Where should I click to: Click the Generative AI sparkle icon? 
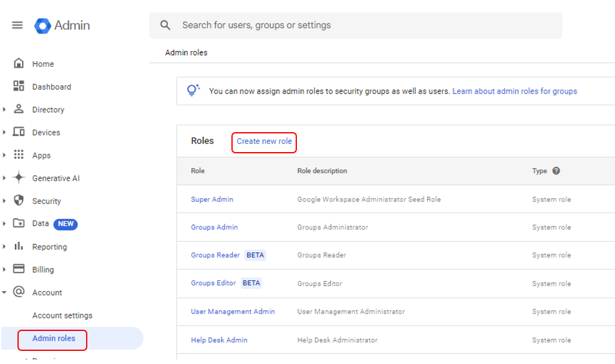(x=19, y=178)
